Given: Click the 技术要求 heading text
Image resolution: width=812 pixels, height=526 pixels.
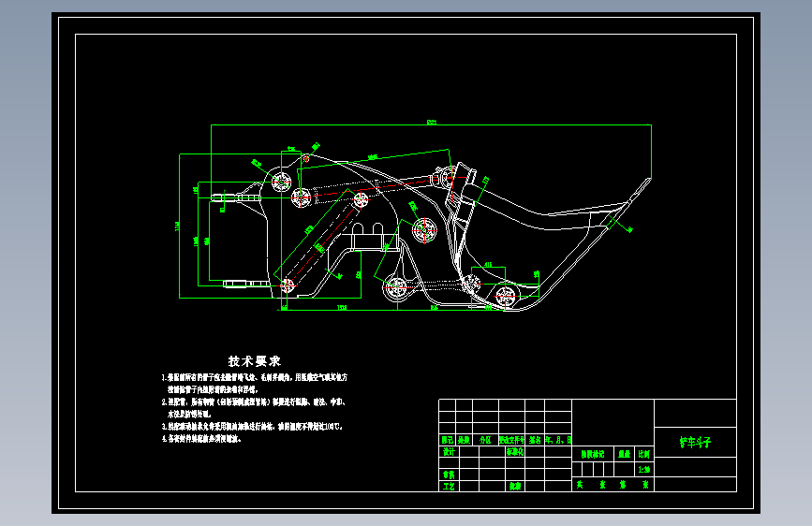Looking at the screenshot, I should tap(254, 361).
